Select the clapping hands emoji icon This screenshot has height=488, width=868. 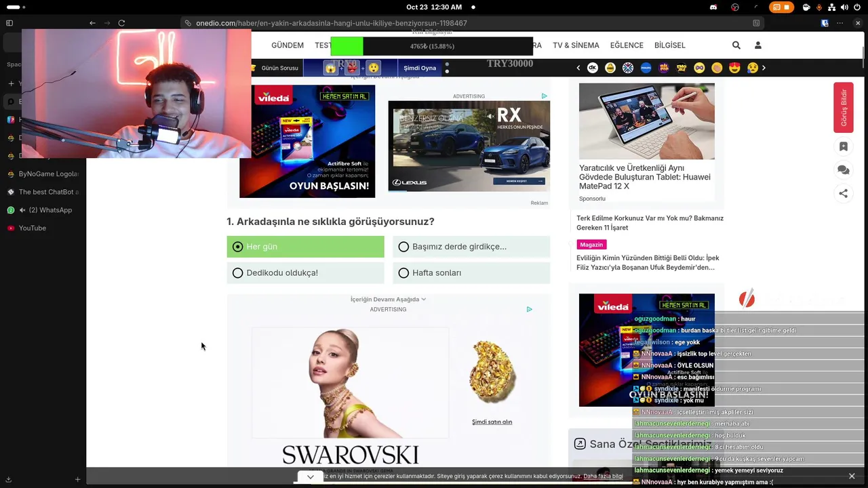pyautogui.click(x=717, y=68)
